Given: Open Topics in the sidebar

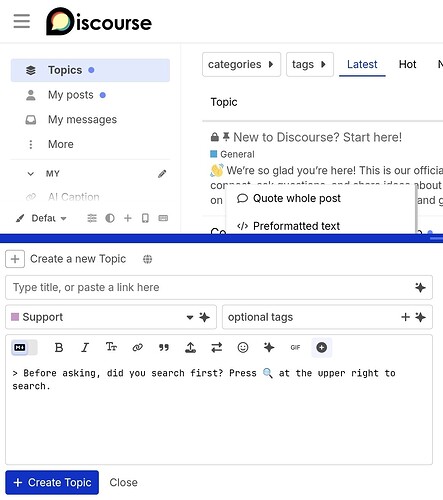Looking at the screenshot, I should [x=90, y=70].
